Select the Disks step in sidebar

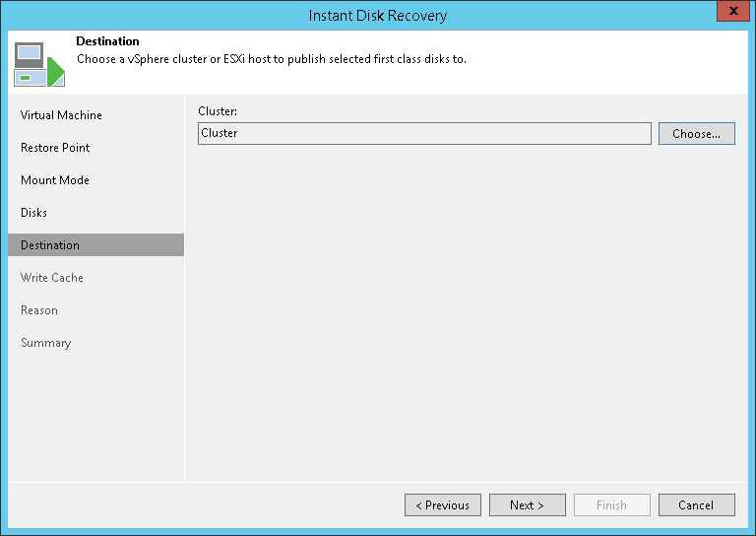tap(34, 213)
